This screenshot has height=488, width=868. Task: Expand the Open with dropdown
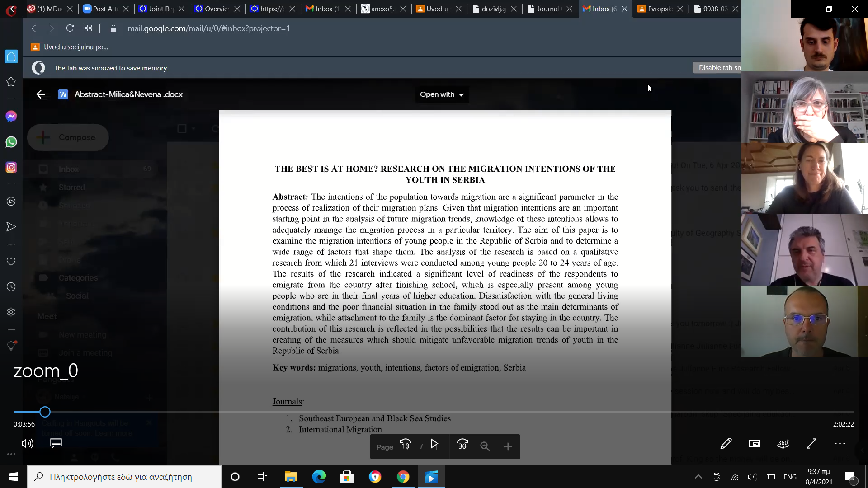pos(442,94)
